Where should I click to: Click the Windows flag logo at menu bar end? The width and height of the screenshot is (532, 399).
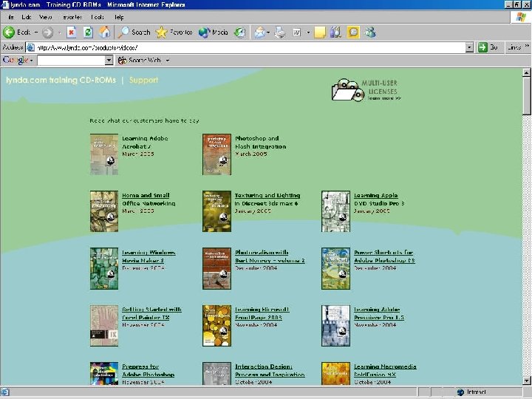tap(521, 17)
